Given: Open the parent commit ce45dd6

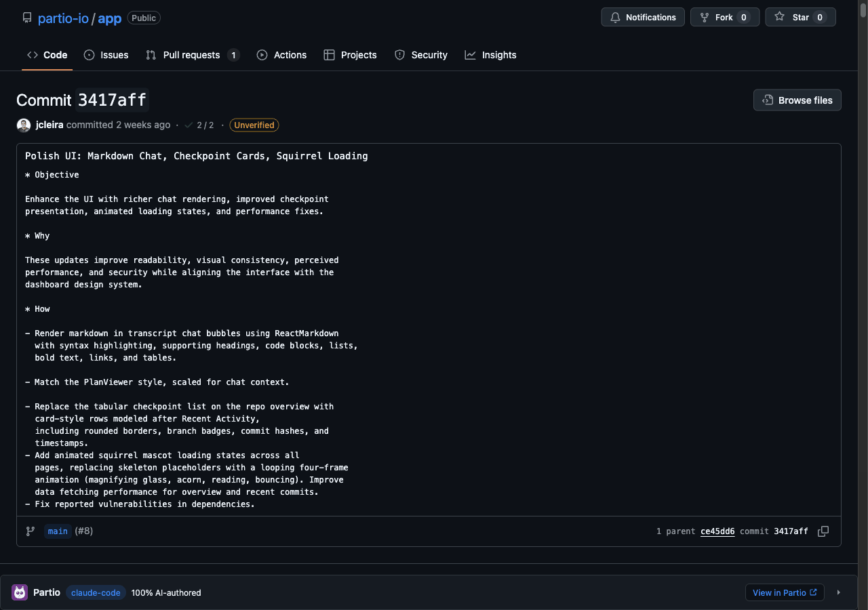Looking at the screenshot, I should point(717,531).
